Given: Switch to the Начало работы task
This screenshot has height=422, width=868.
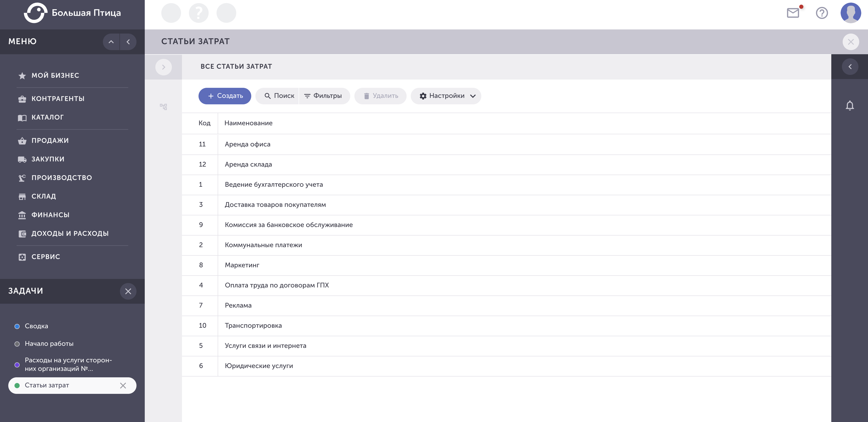Looking at the screenshot, I should (x=49, y=343).
